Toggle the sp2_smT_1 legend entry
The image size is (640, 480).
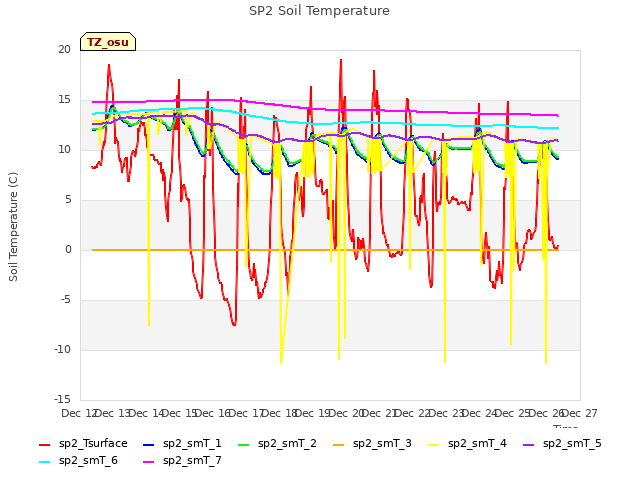(x=182, y=443)
